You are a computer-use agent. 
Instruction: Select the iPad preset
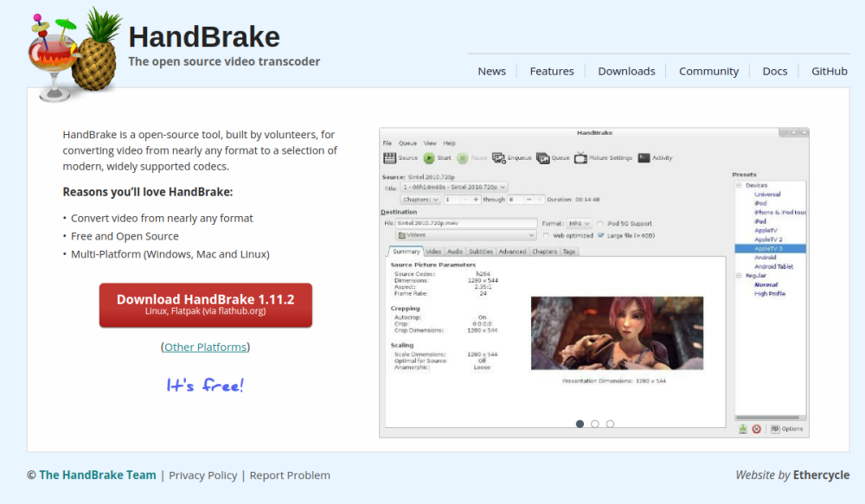click(760, 221)
